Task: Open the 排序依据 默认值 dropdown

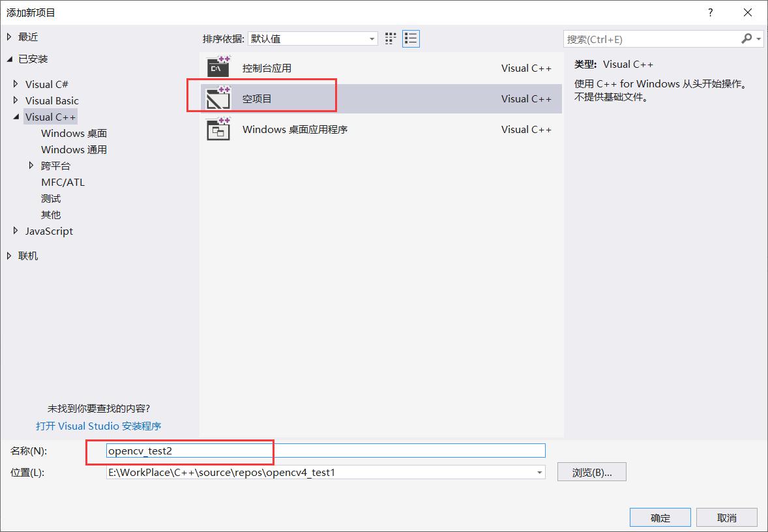Action: [313, 38]
